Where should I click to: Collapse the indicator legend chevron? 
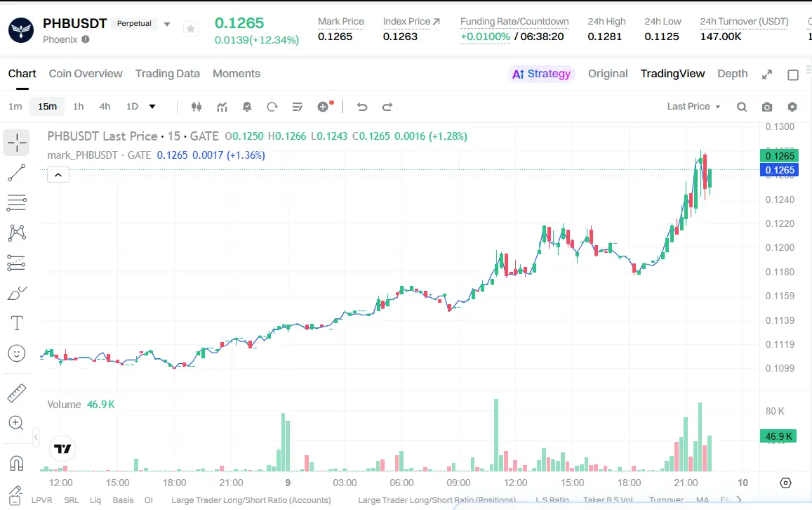tap(58, 175)
